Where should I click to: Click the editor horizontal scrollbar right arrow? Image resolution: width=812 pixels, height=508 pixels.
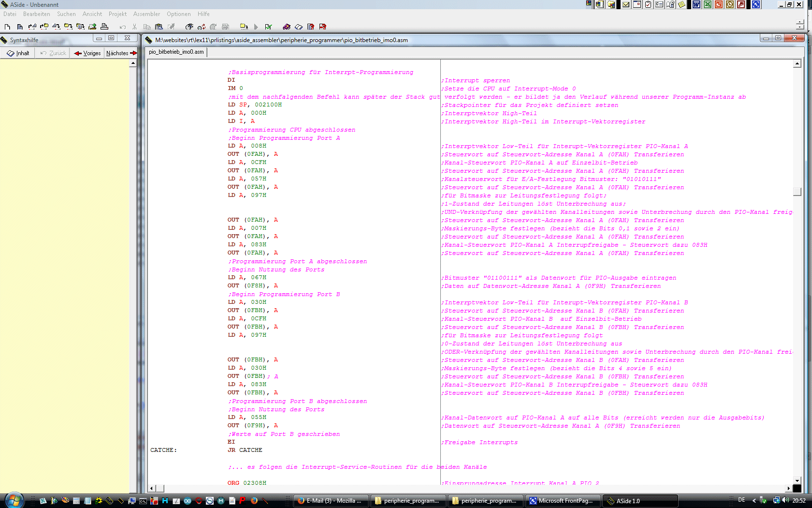point(789,489)
